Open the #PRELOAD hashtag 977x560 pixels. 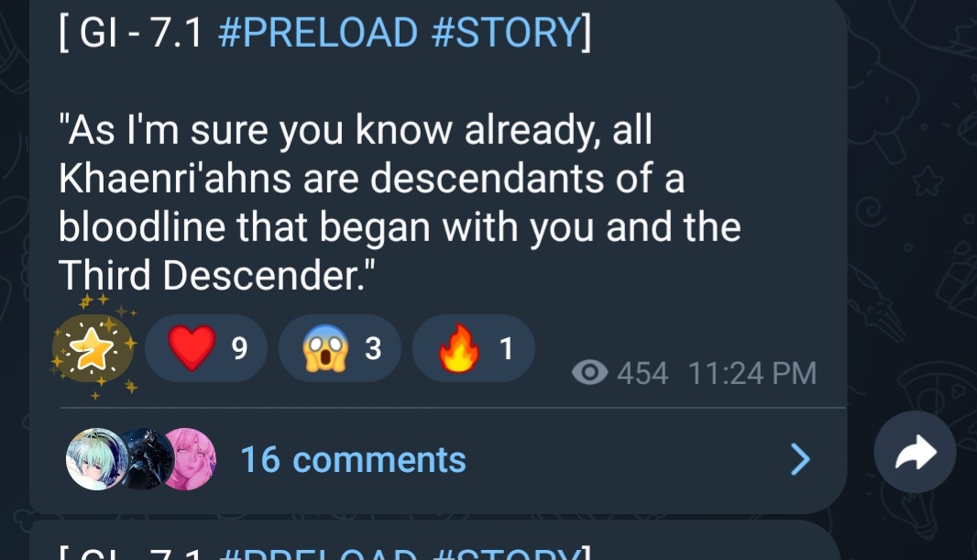[x=318, y=32]
